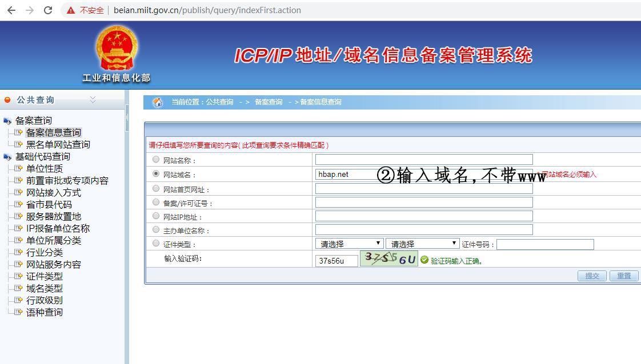This screenshot has height=364, width=641.
Task: Click the 重置 reset button
Action: tap(623, 276)
